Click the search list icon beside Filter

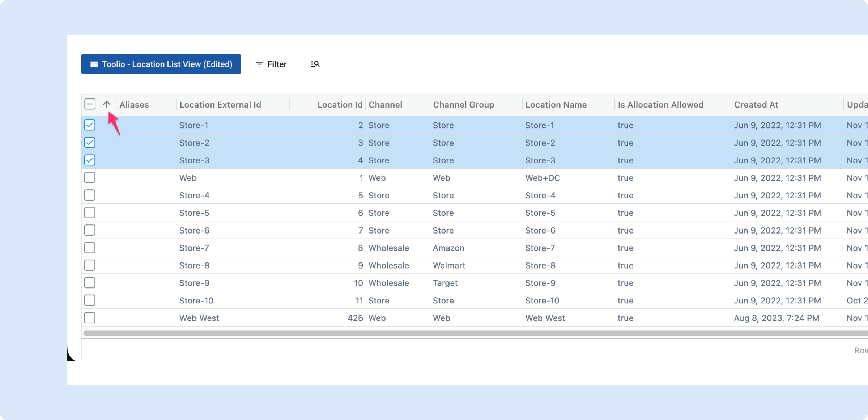pyautogui.click(x=315, y=64)
